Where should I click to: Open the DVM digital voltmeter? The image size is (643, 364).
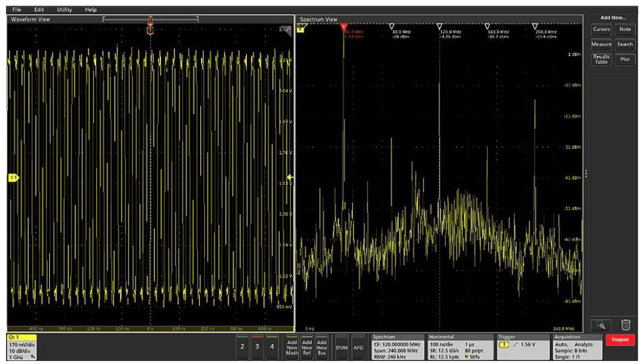[343, 347]
